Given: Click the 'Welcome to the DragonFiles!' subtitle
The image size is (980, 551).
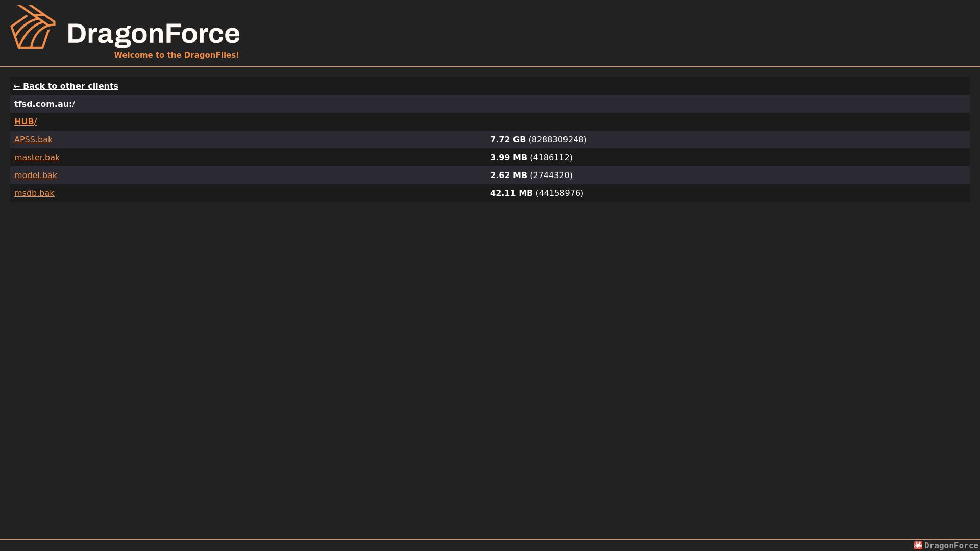Looking at the screenshot, I should coord(177,55).
